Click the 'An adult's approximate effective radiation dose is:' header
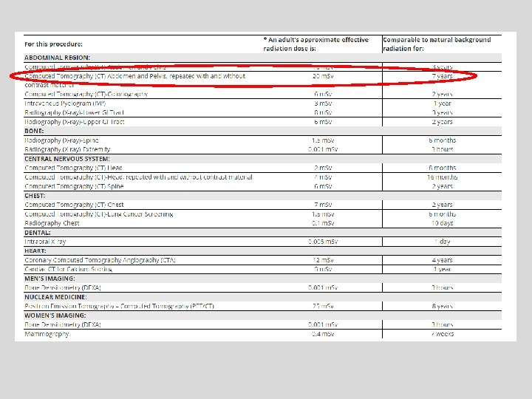 pos(316,44)
